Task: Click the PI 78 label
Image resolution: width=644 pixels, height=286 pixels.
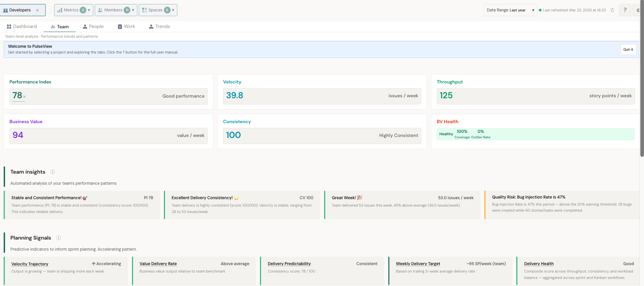Action: pyautogui.click(x=148, y=198)
